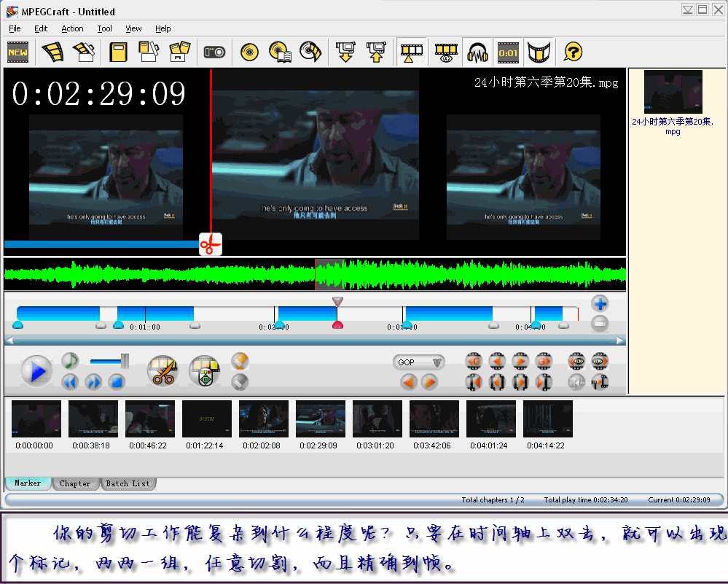
Task: Toggle the headphones audio waveform button
Action: pyautogui.click(x=477, y=52)
